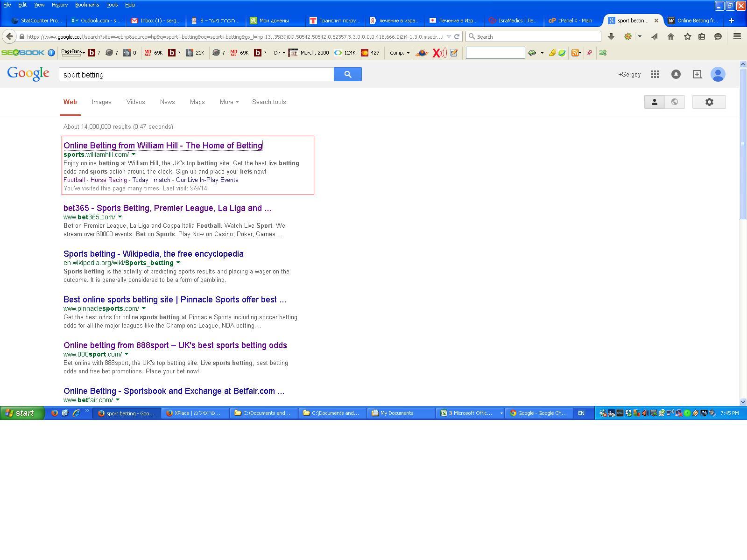Image resolution: width=747 pixels, height=560 pixels.
Task: Go to Firefox home page icon
Action: tap(671, 36)
